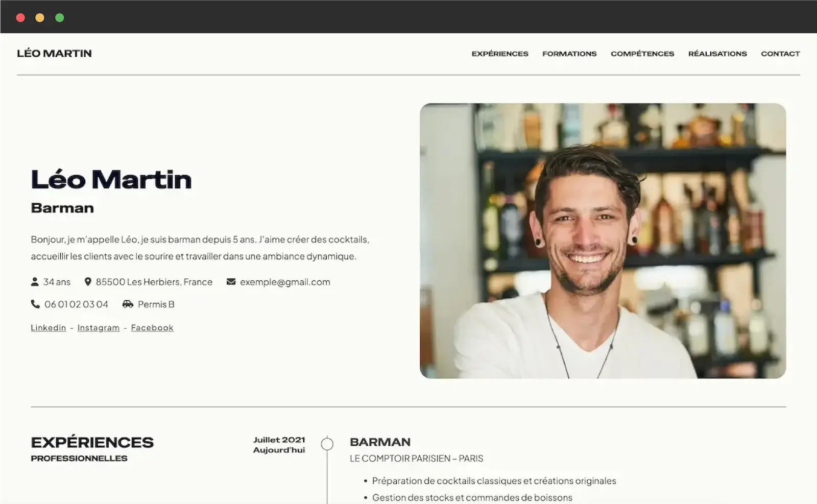The height and width of the screenshot is (504, 817).
Task: Click the car icon by Permis B
Action: tap(128, 304)
